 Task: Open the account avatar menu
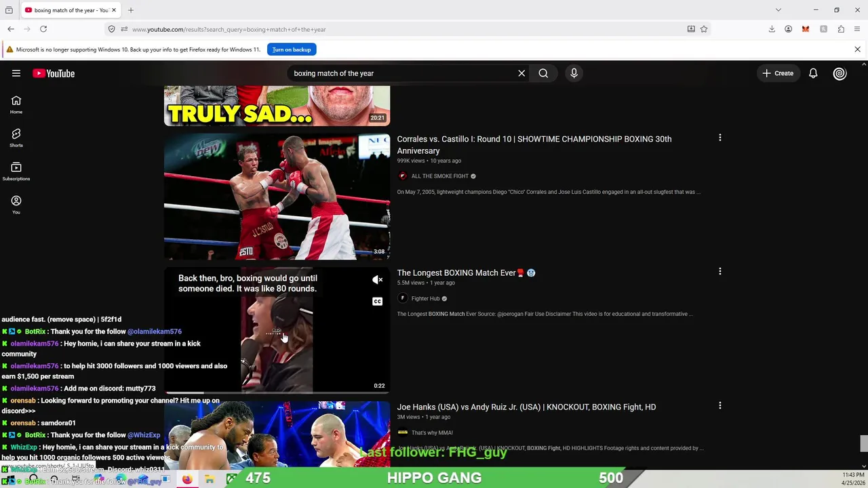tap(840, 73)
